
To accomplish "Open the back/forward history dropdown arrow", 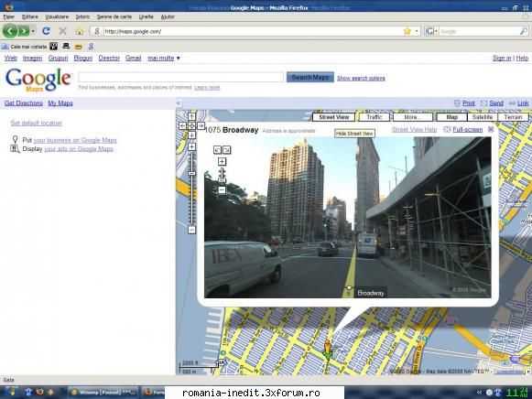I will [x=33, y=31].
